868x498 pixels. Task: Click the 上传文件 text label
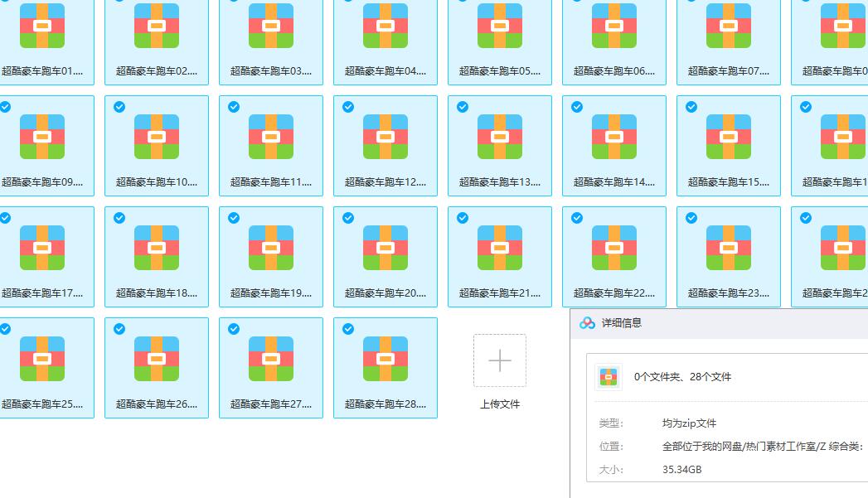point(500,404)
